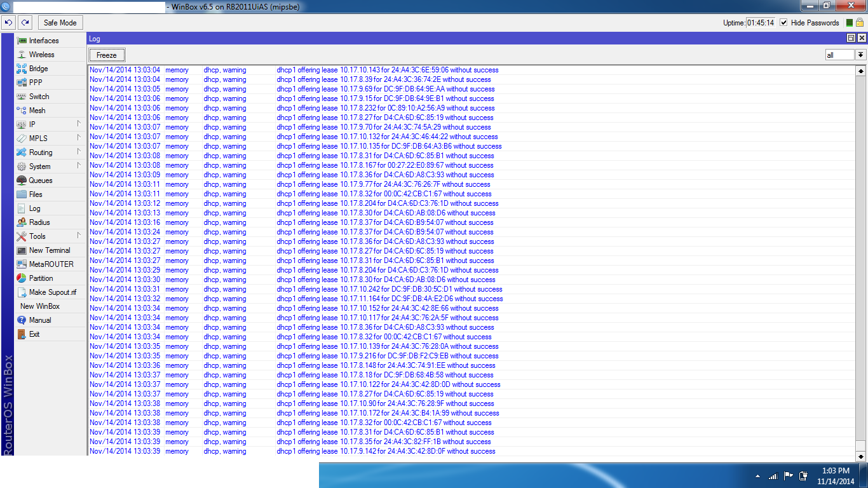Open the Wireless configuration panel
The height and width of the screenshot is (488, 868).
tap(41, 54)
